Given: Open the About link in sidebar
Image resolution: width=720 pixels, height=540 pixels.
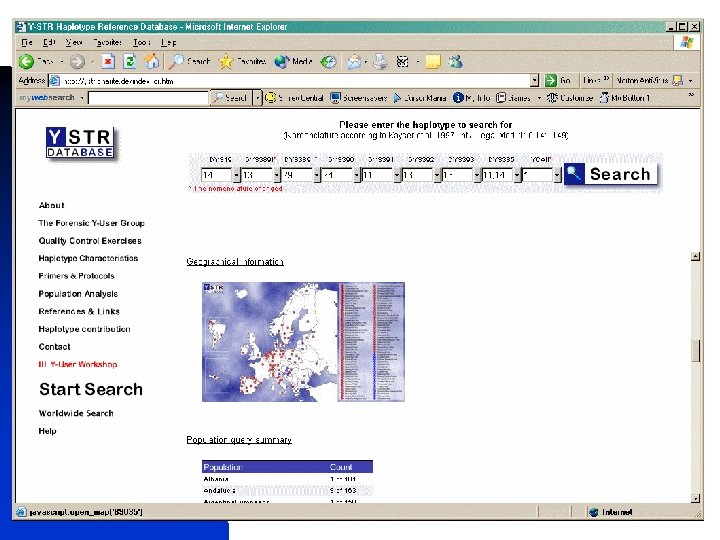Looking at the screenshot, I should (x=51, y=205).
